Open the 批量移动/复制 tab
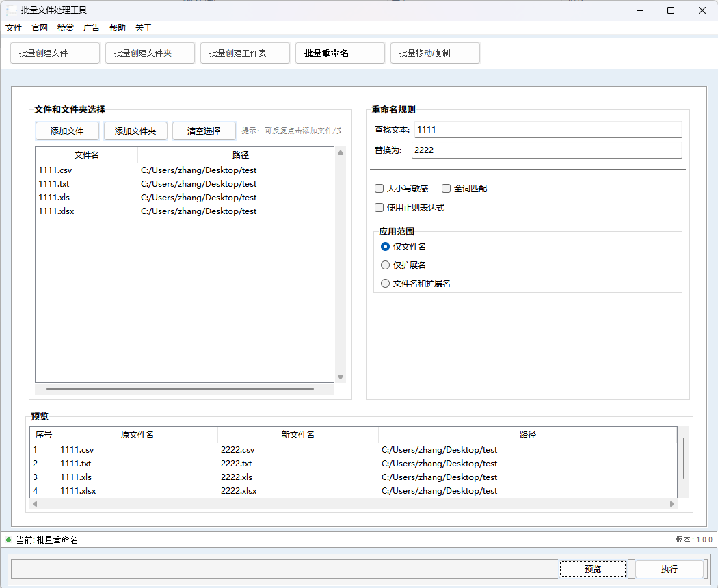The height and width of the screenshot is (588, 718). coord(435,53)
